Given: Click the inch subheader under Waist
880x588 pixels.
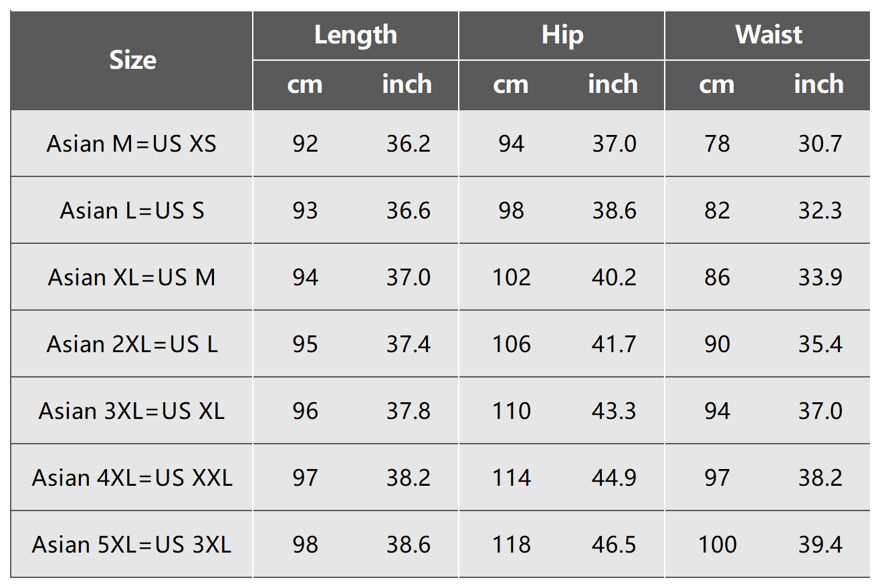Looking at the screenshot, I should (x=818, y=85).
